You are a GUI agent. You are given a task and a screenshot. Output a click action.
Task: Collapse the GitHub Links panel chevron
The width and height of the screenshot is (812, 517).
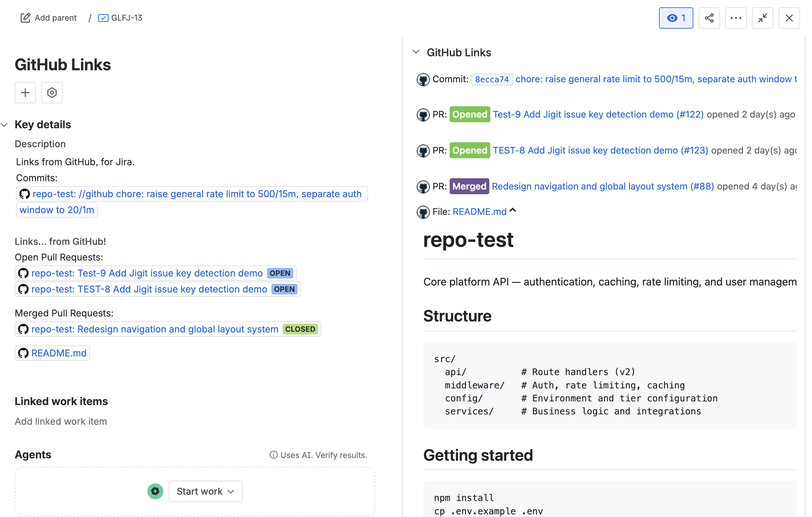pos(416,52)
